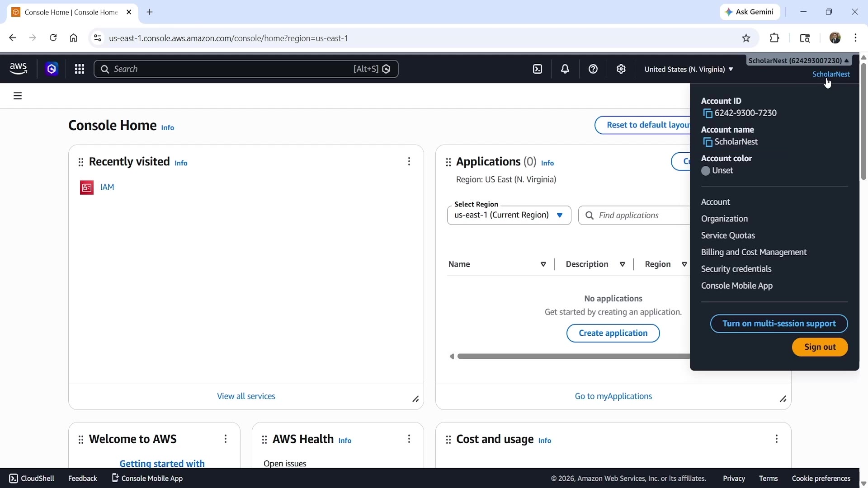The image size is (868, 488).
Task: Sort applications by Name column arrow
Action: (x=543, y=264)
